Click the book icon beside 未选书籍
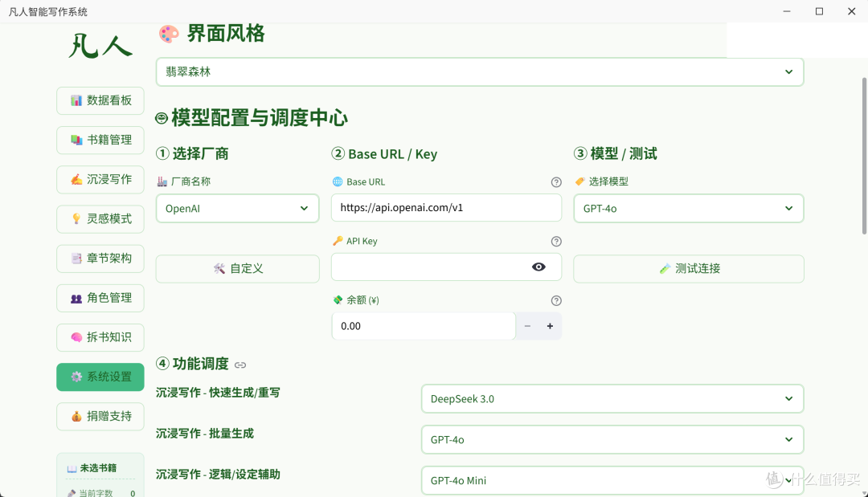Image resolution: width=868 pixels, height=497 pixels. 72,469
